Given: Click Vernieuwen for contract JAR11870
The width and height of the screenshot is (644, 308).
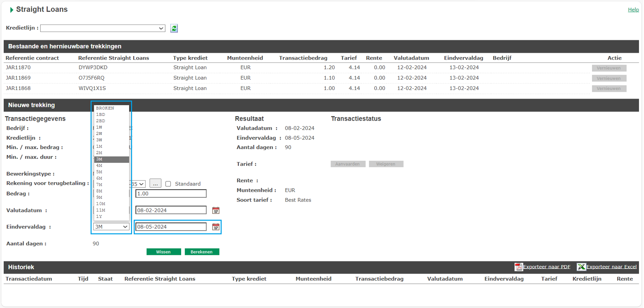Looking at the screenshot, I should click(x=609, y=68).
